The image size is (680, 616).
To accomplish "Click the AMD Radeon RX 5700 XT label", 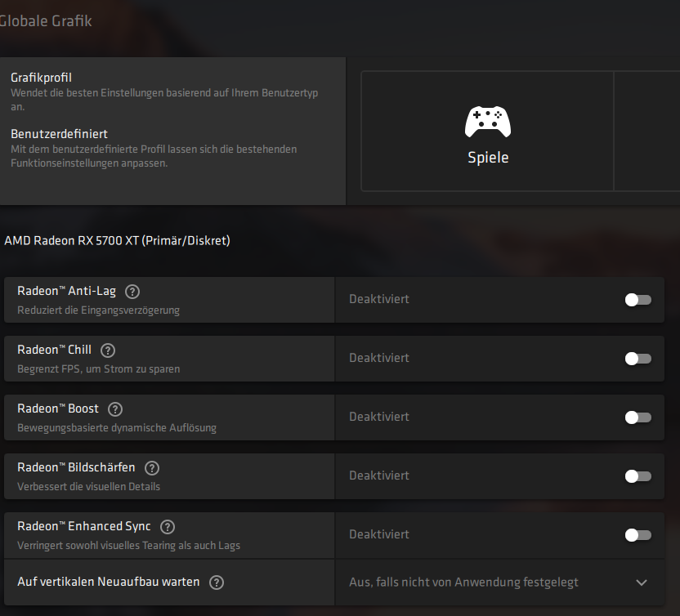I will (x=117, y=240).
